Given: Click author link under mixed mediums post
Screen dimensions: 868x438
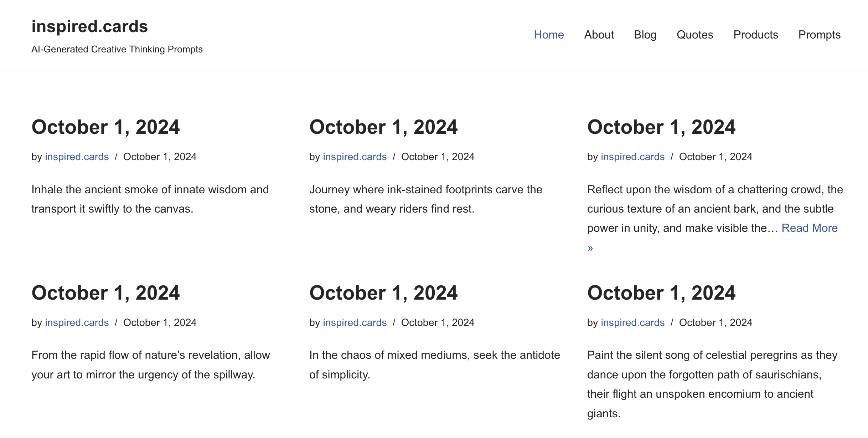Looking at the screenshot, I should click(355, 323).
